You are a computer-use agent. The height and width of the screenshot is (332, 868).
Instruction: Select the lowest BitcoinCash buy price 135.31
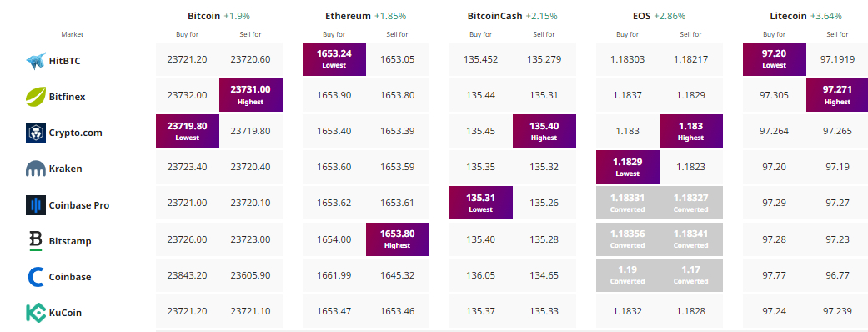point(481,203)
